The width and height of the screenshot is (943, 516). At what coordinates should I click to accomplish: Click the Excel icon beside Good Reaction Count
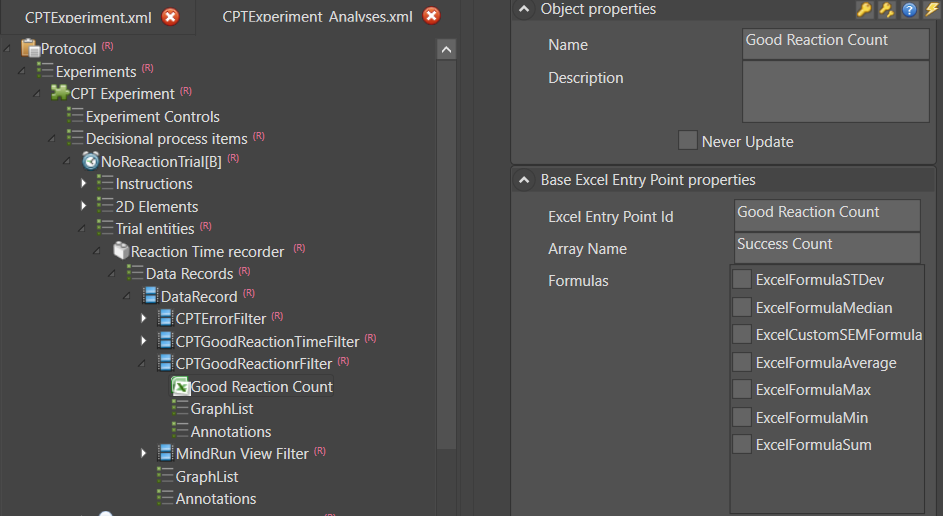point(181,386)
